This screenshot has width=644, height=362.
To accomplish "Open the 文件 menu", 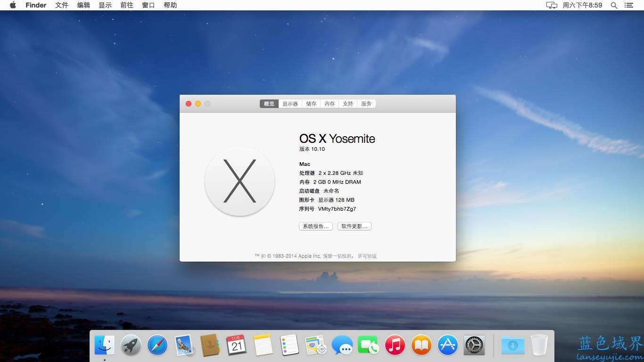I will click(62, 5).
